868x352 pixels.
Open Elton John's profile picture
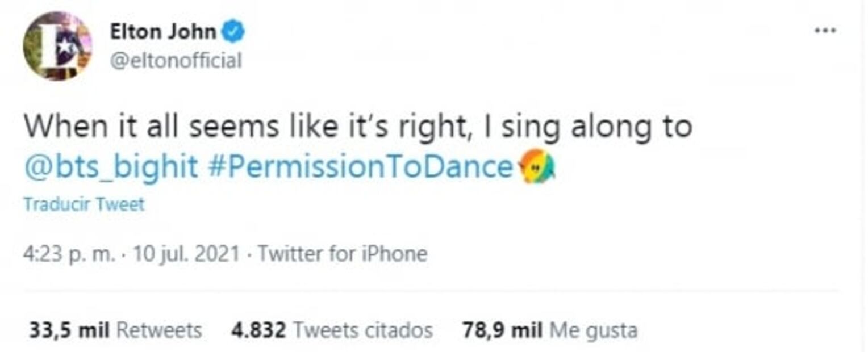coord(57,45)
